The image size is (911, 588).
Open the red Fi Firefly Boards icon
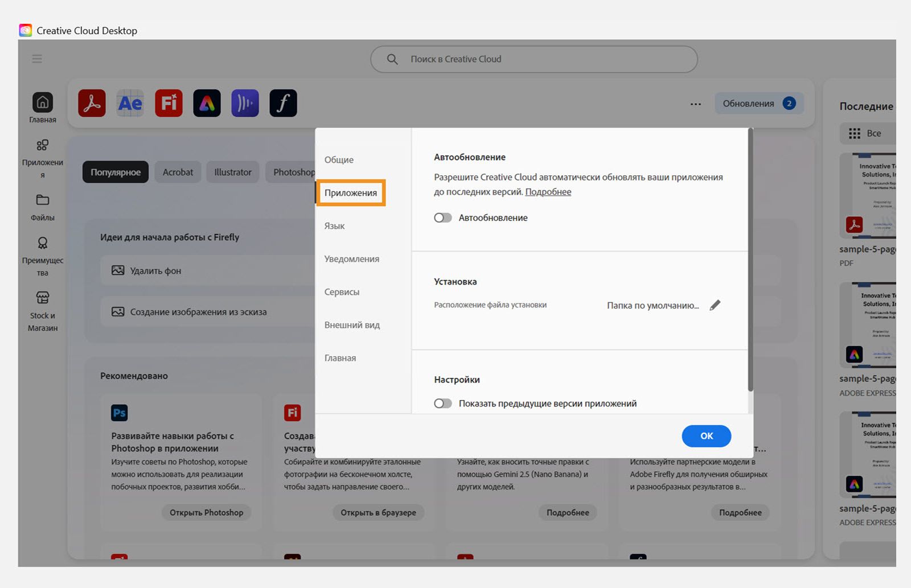169,103
